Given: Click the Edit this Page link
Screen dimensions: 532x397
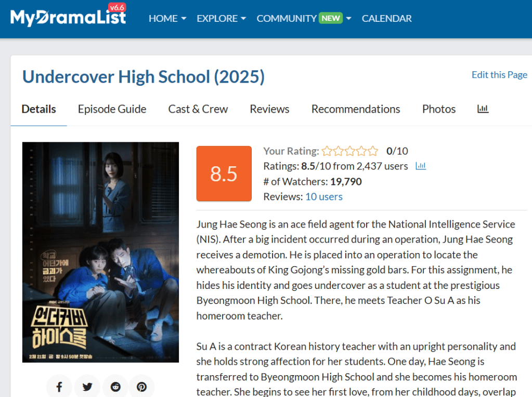Looking at the screenshot, I should [499, 75].
